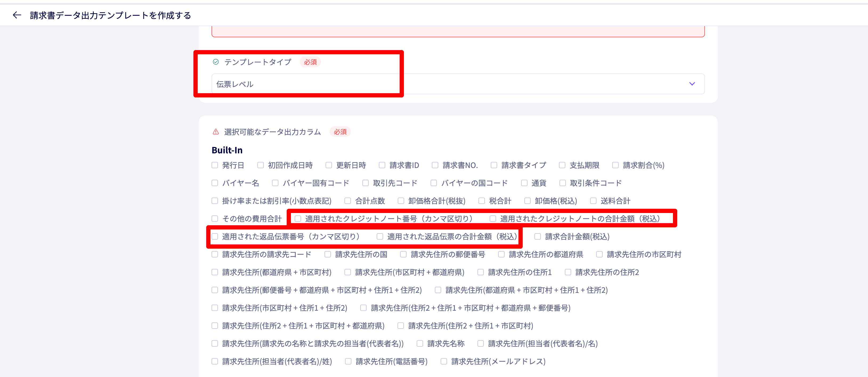This screenshot has width=868, height=377.
Task: Check 適用された返品伝票の合計金額（税込）checkbox
Action: click(x=380, y=236)
